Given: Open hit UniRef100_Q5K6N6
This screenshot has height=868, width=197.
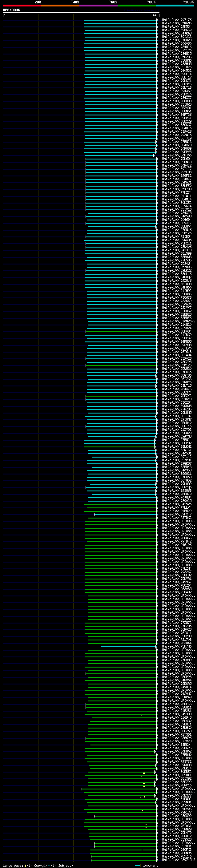Looking at the screenshot, I should pos(177,23).
